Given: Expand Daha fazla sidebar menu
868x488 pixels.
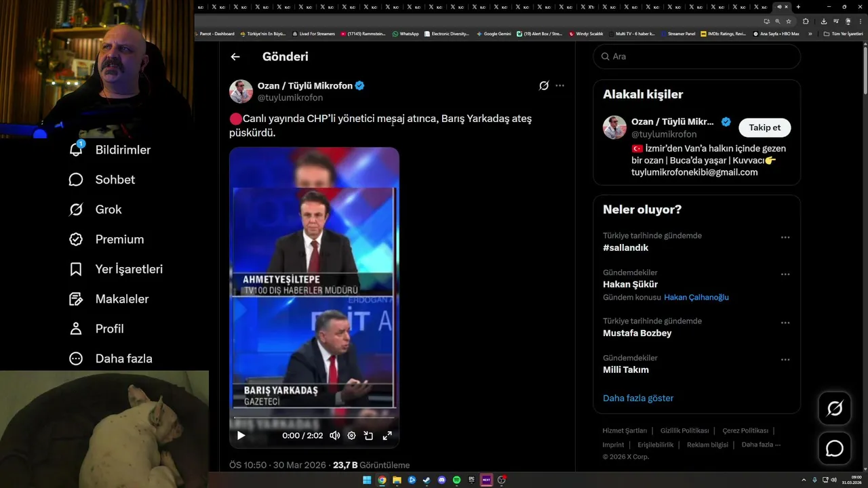Looking at the screenshot, I should coord(111,359).
